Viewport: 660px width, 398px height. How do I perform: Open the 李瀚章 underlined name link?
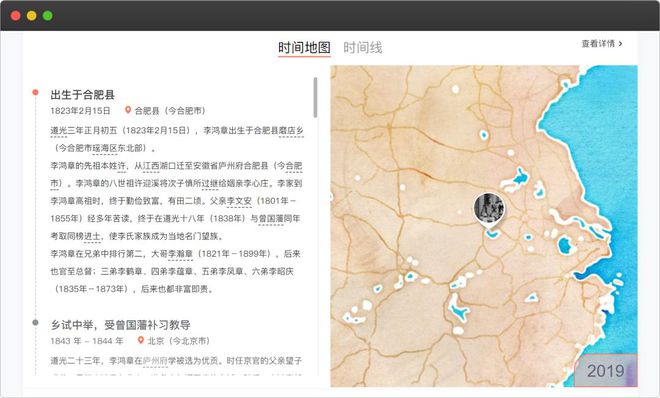pos(180,254)
